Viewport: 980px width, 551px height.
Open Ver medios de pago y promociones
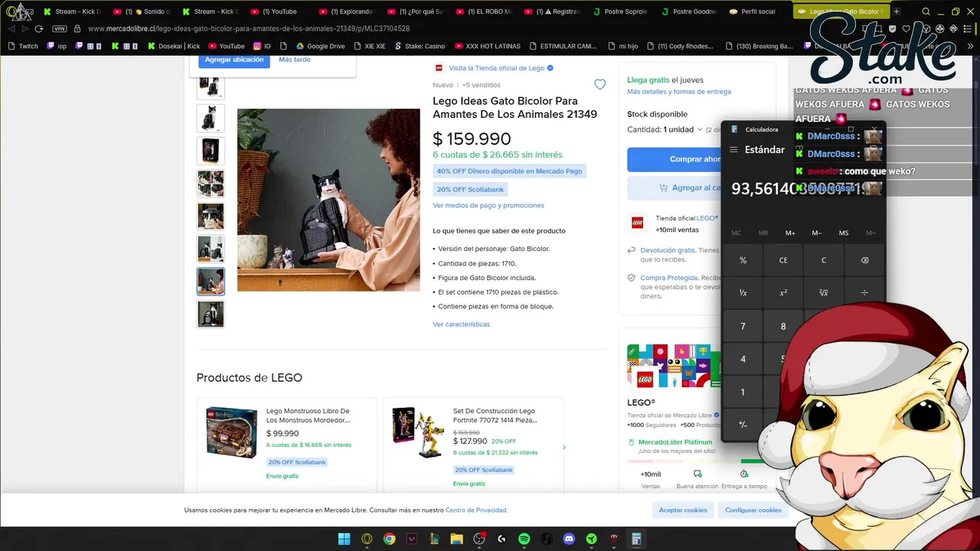pyautogui.click(x=488, y=205)
